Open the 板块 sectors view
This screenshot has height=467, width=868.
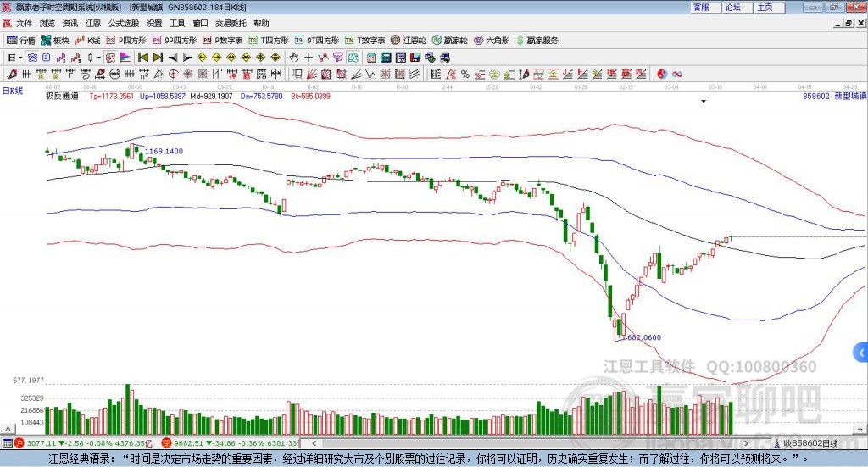55,41
